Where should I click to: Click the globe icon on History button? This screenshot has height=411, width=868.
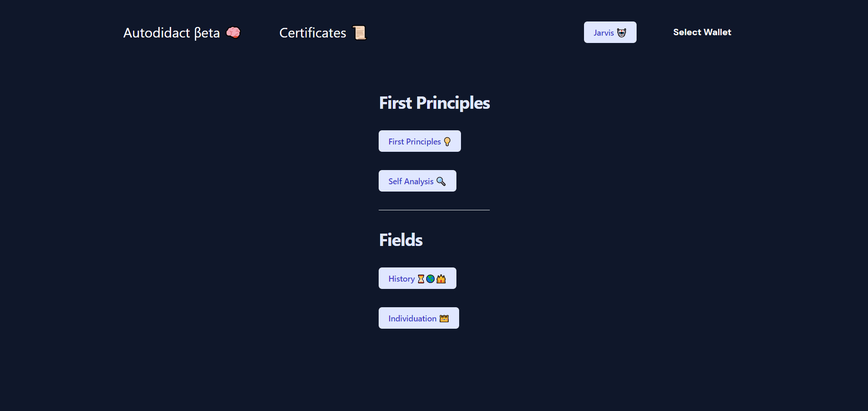(x=430, y=279)
